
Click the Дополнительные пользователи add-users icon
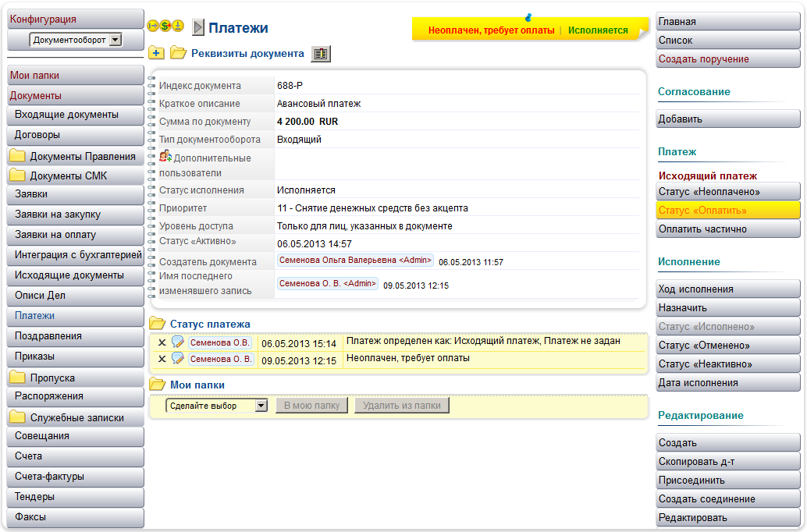tap(165, 156)
